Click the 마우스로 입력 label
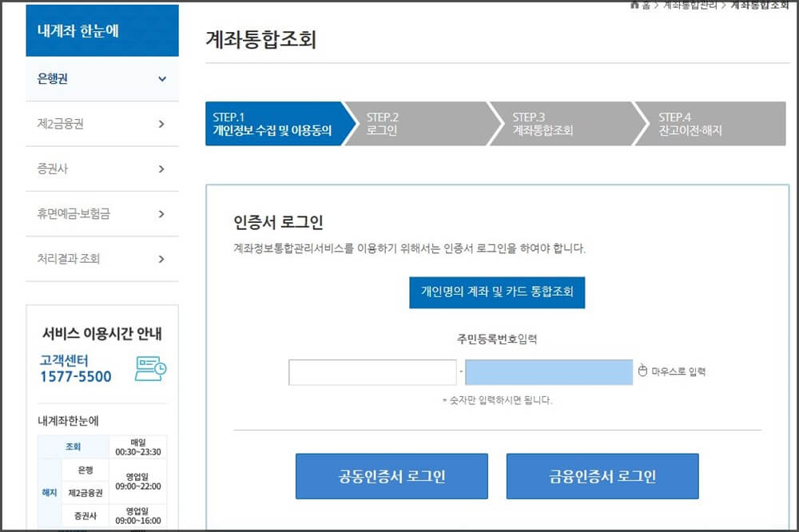This screenshot has width=799, height=532. pyautogui.click(x=678, y=371)
